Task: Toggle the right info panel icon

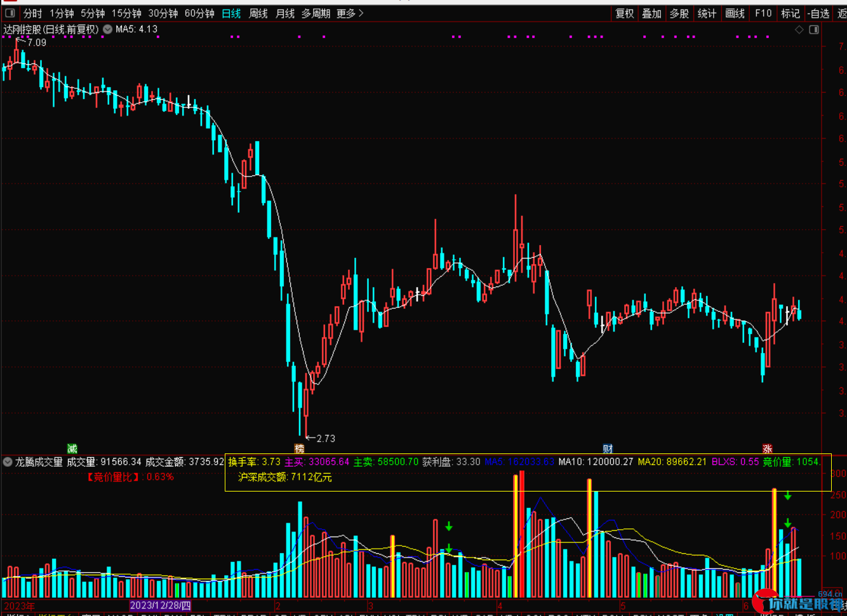Action: pos(814,30)
